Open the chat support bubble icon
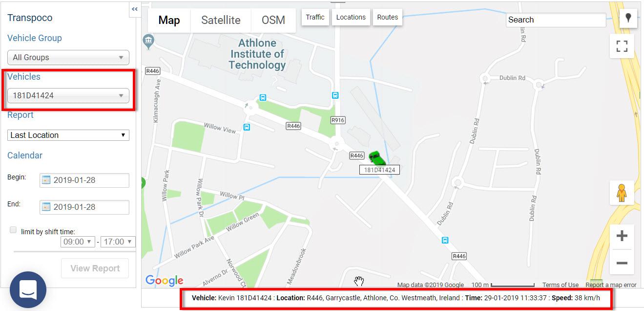Image resolution: width=644 pixels, height=311 pixels. pyautogui.click(x=28, y=290)
